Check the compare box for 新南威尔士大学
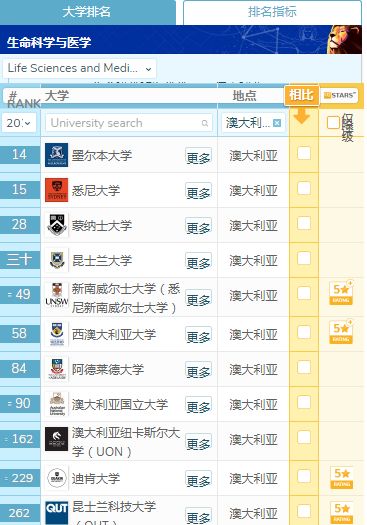Viewport: 367px width, 525px height. click(x=304, y=293)
